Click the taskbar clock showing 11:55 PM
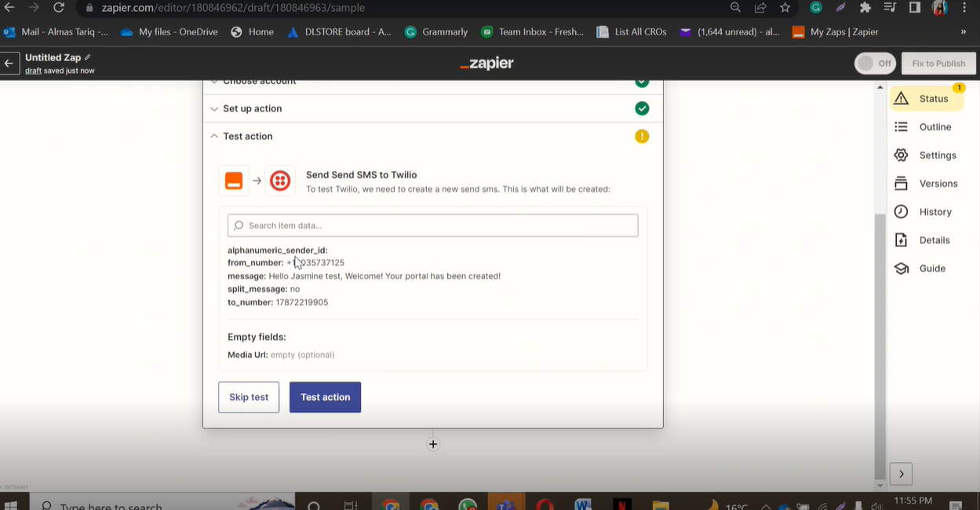This screenshot has height=510, width=980. coord(913,501)
